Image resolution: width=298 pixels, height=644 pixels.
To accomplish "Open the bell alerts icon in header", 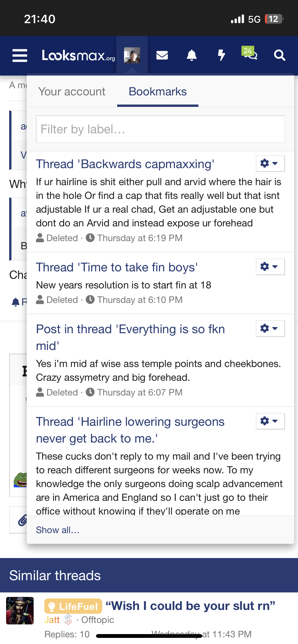I will [192, 55].
